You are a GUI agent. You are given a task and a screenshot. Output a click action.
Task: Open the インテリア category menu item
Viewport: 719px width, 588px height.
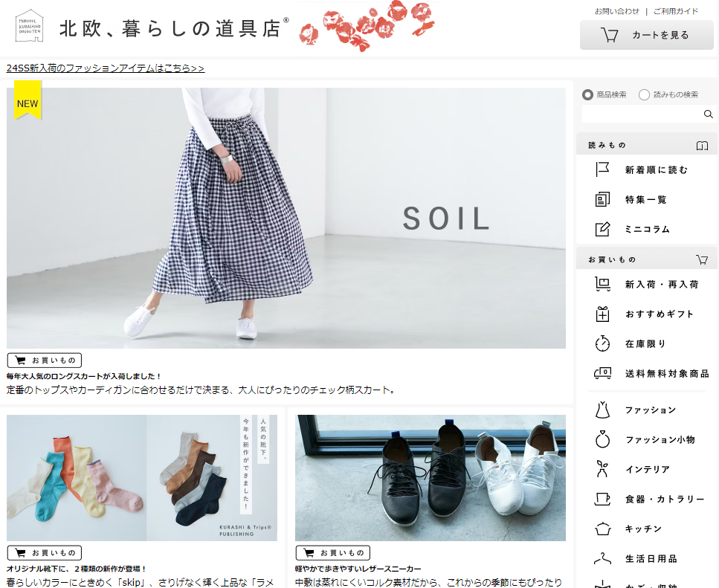click(647, 469)
